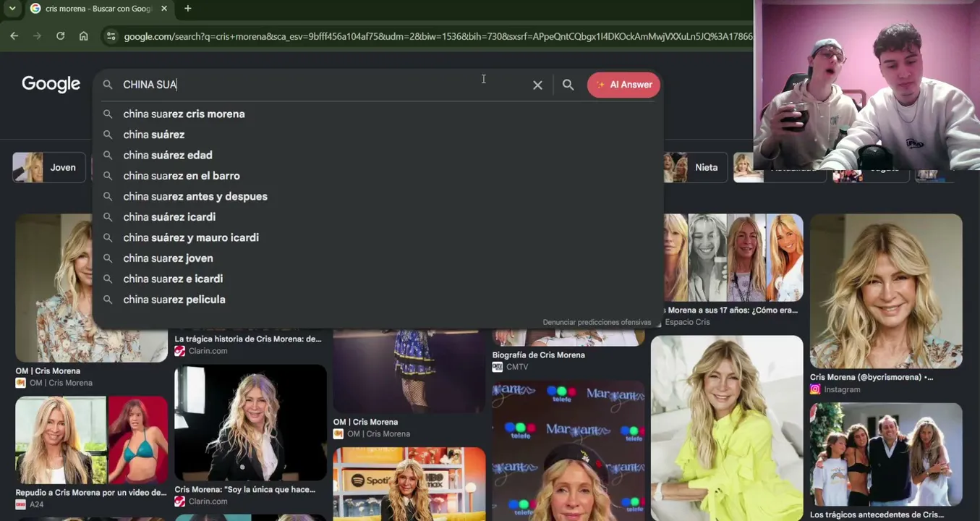The image size is (980, 521).
Task: Choose china suárez y mauro icardi
Action: (x=378, y=237)
